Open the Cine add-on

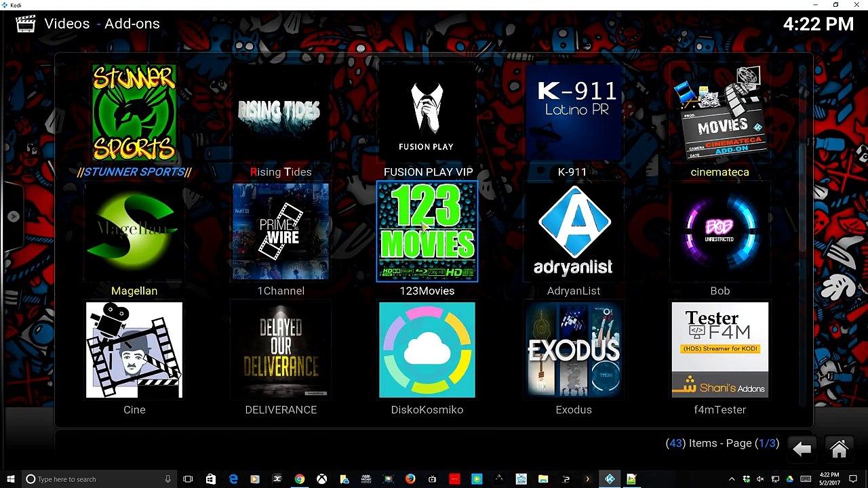[134, 350]
